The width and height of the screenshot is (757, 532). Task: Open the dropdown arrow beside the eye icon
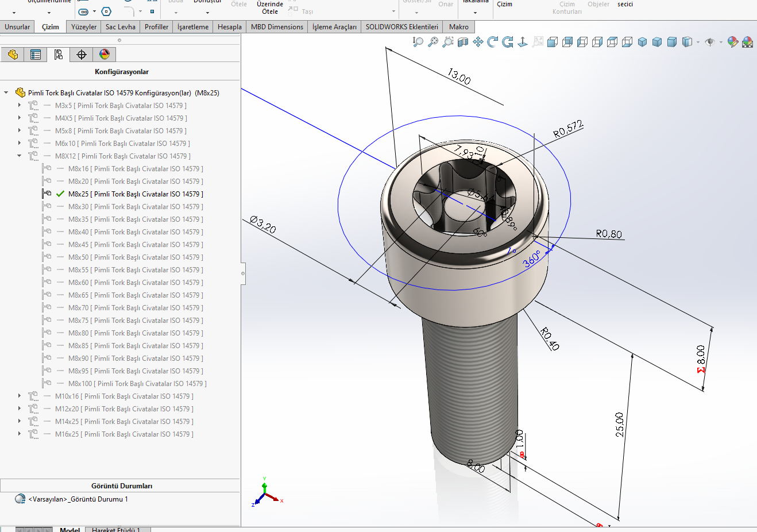(721, 42)
